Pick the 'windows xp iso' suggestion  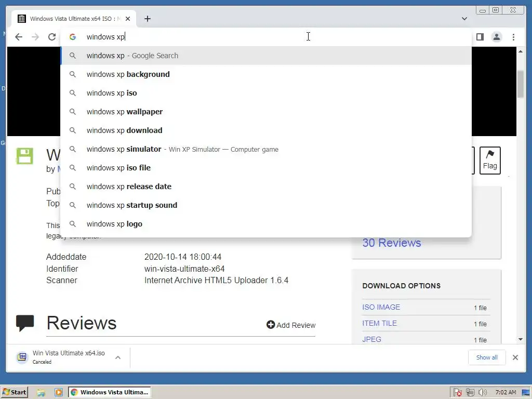266,93
